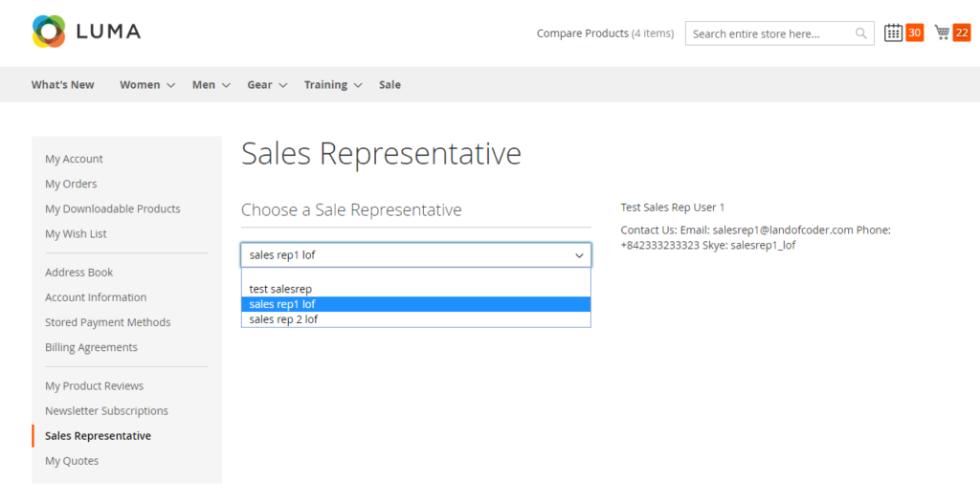980x504 pixels.
Task: Open the quote calendar icon
Action: point(893,33)
